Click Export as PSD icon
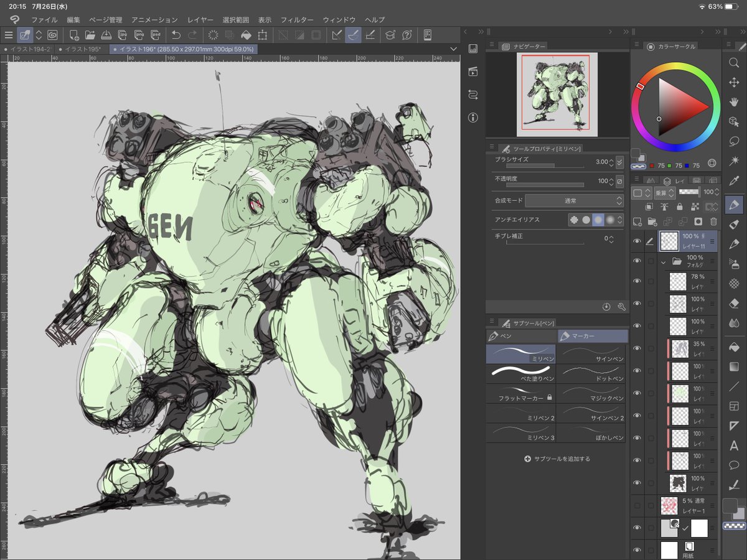Screen dimensions: 747x560 [x=156, y=35]
